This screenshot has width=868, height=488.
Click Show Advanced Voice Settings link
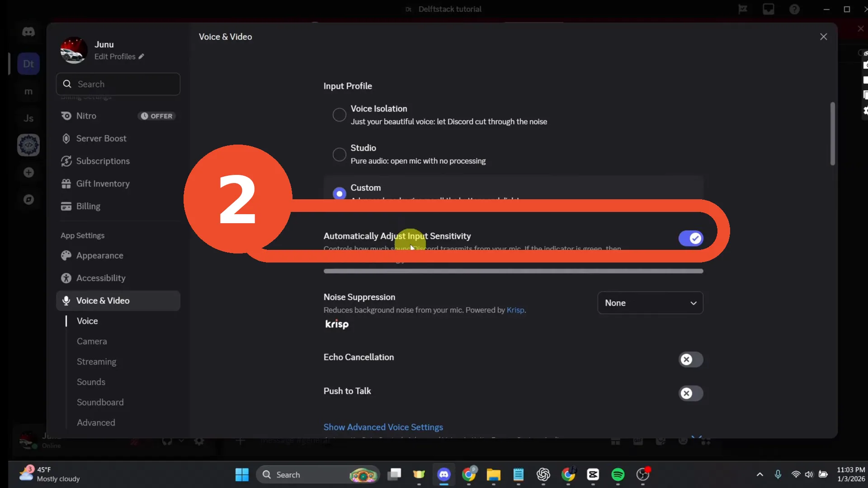pyautogui.click(x=383, y=427)
